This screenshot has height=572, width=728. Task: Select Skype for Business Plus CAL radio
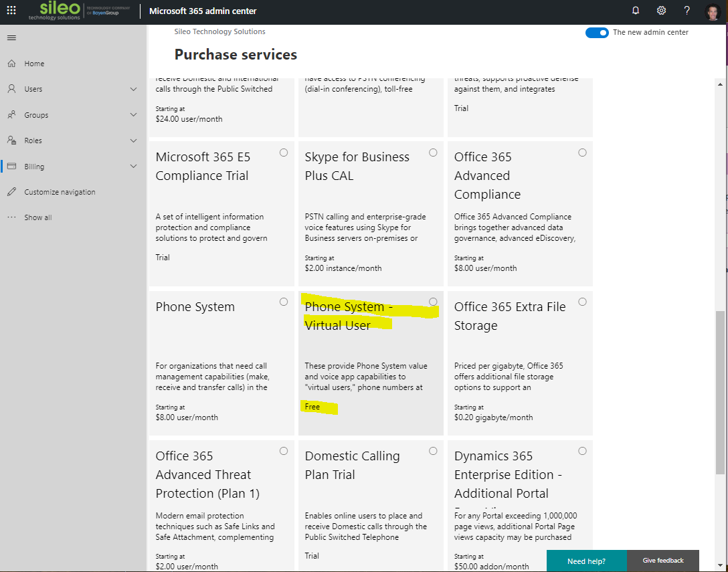click(x=433, y=153)
